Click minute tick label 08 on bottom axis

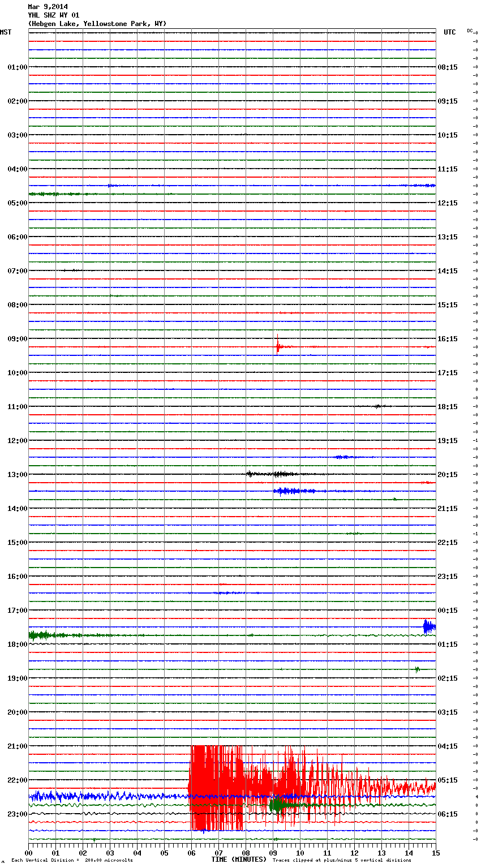point(246,853)
